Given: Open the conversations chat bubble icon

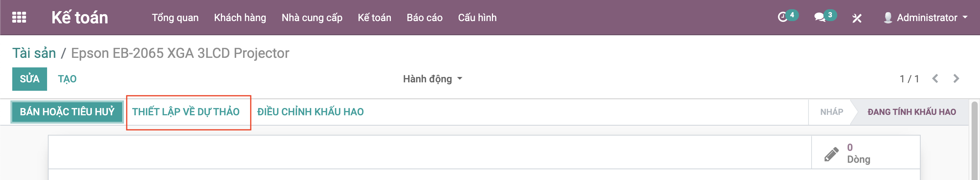Looking at the screenshot, I should [x=820, y=17].
